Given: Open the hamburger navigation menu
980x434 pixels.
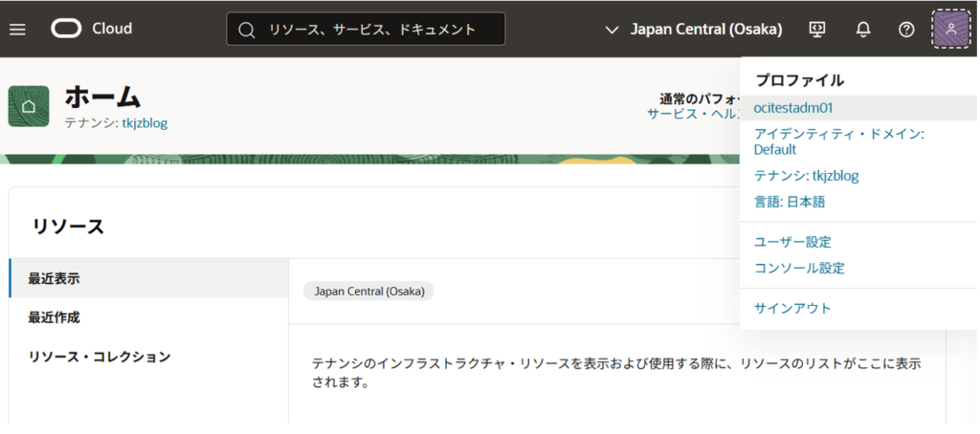Looking at the screenshot, I should 17,29.
